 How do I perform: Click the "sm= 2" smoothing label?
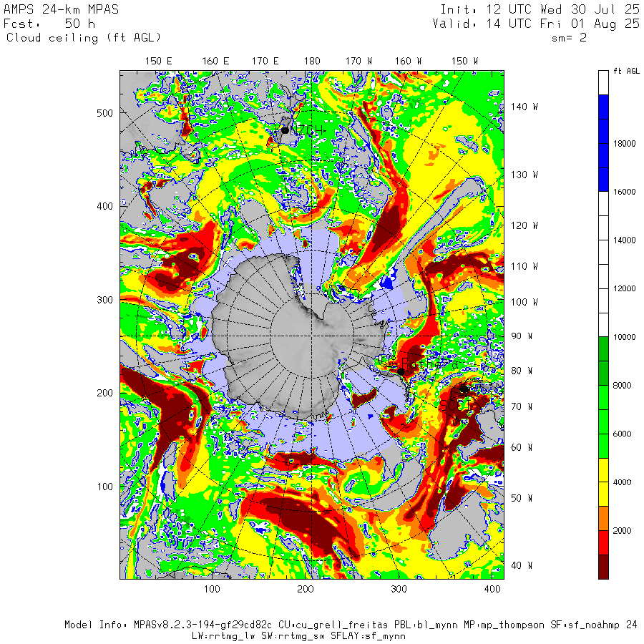569,38
